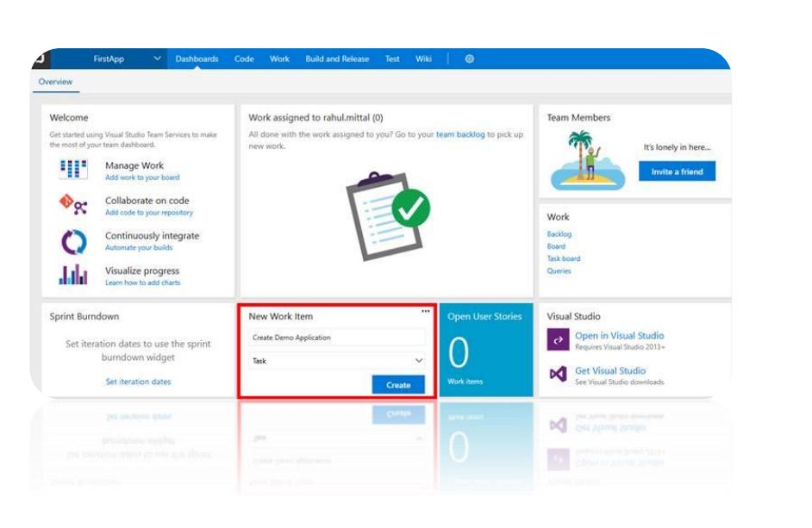
Task: Expand the FirstApp project dropdown
Action: (158, 59)
